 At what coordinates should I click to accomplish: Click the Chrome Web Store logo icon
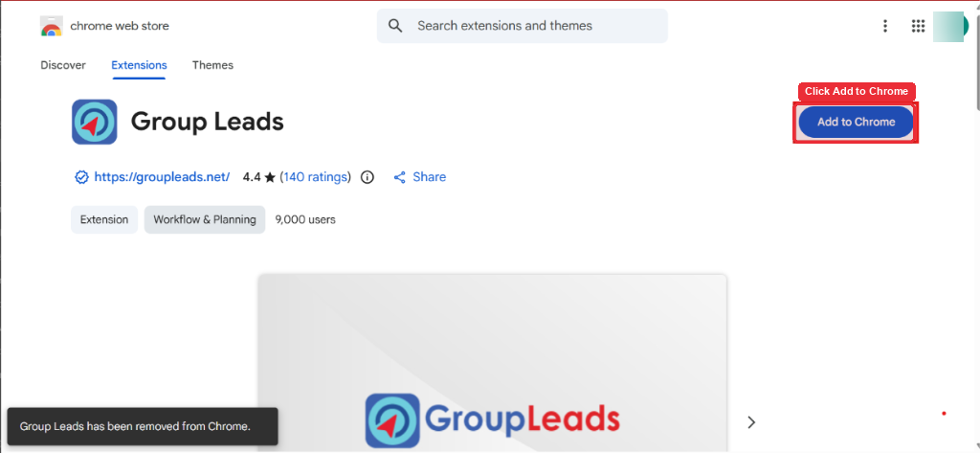click(52, 26)
